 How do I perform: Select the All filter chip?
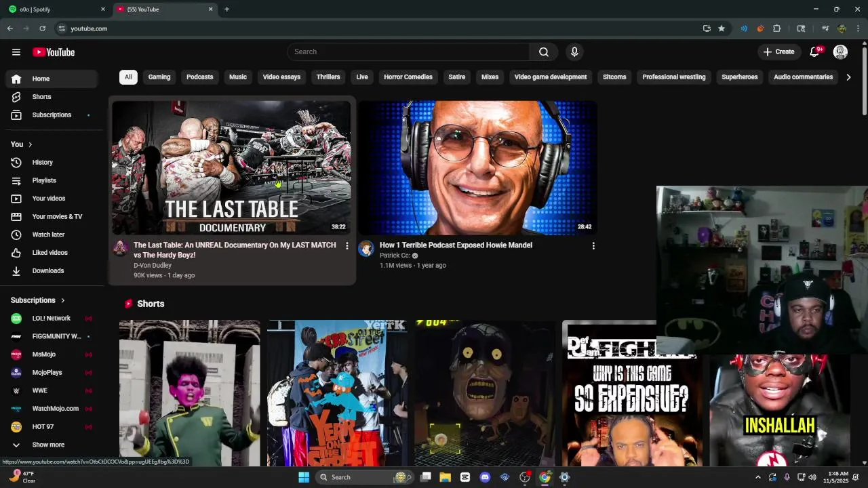(x=128, y=77)
